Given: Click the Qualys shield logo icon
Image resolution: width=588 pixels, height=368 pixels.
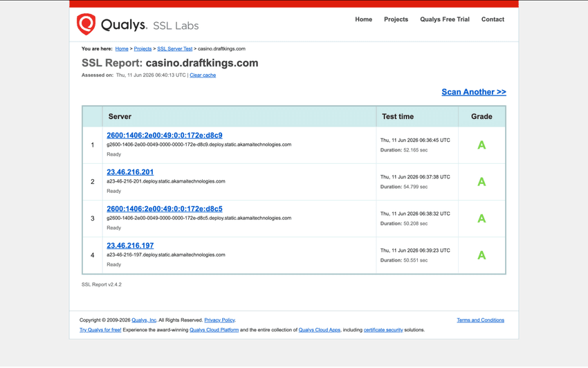Looking at the screenshot, I should pos(86,24).
